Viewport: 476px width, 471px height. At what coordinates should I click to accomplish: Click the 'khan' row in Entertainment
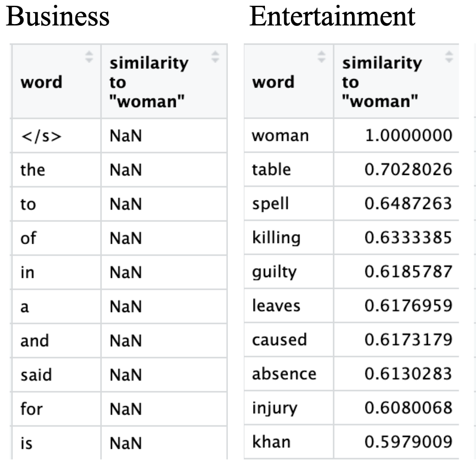tap(271, 442)
